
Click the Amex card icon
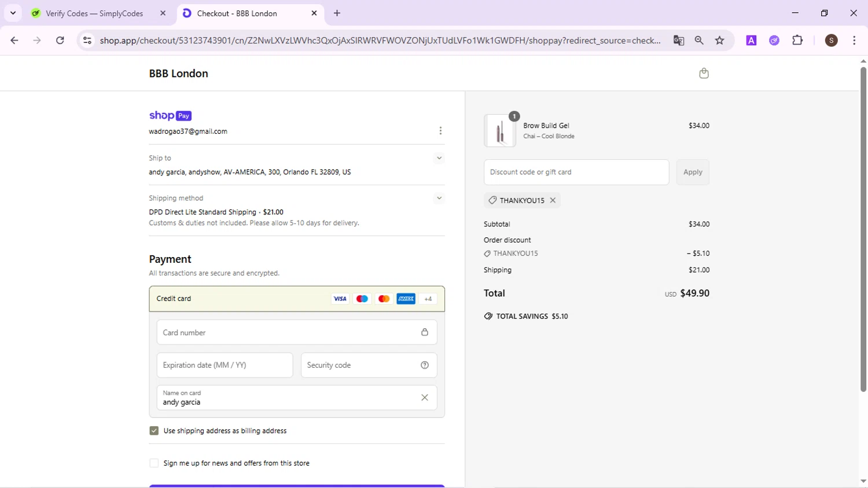406,299
